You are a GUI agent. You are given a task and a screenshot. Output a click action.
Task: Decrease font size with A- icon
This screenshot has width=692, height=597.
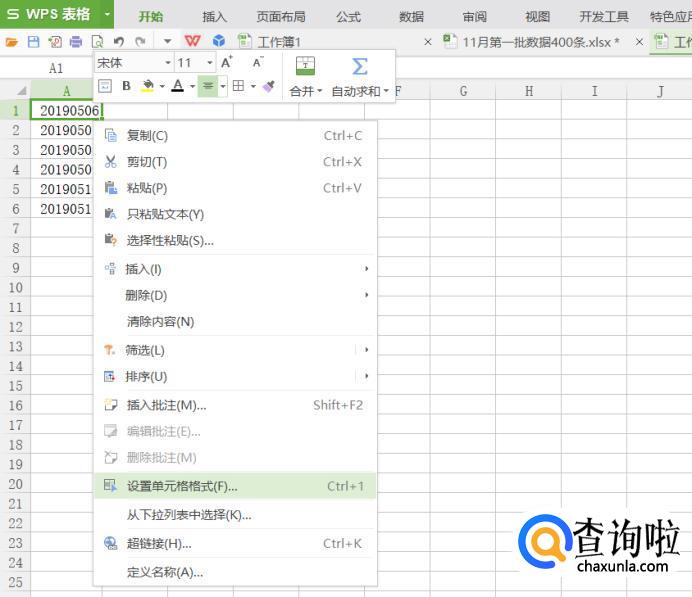[258, 62]
